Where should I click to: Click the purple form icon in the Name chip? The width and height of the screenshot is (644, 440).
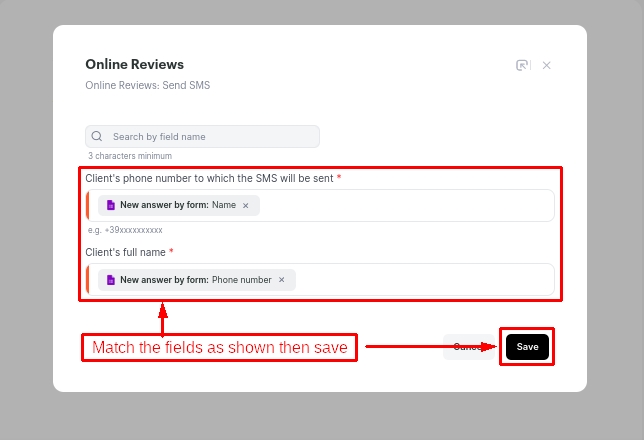coord(110,205)
